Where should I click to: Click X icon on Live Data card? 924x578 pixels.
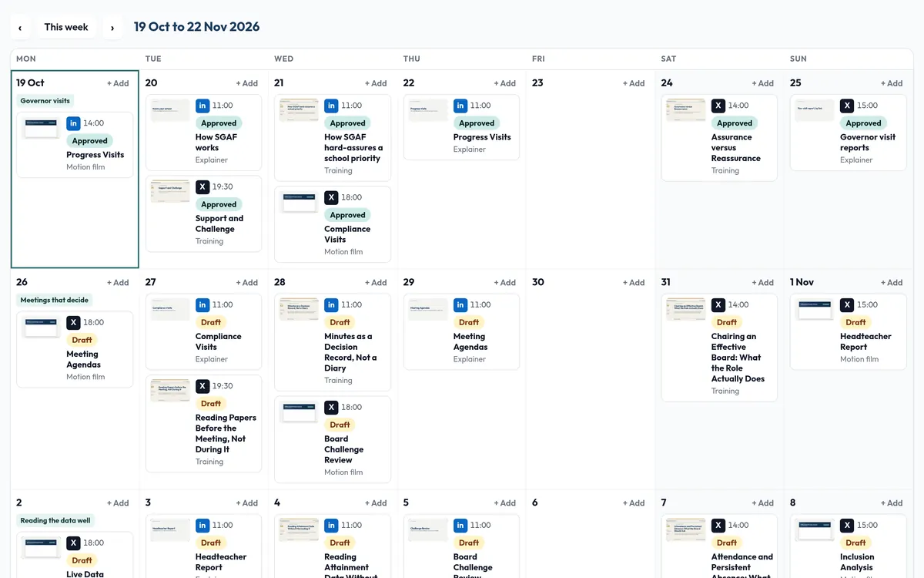(73, 543)
